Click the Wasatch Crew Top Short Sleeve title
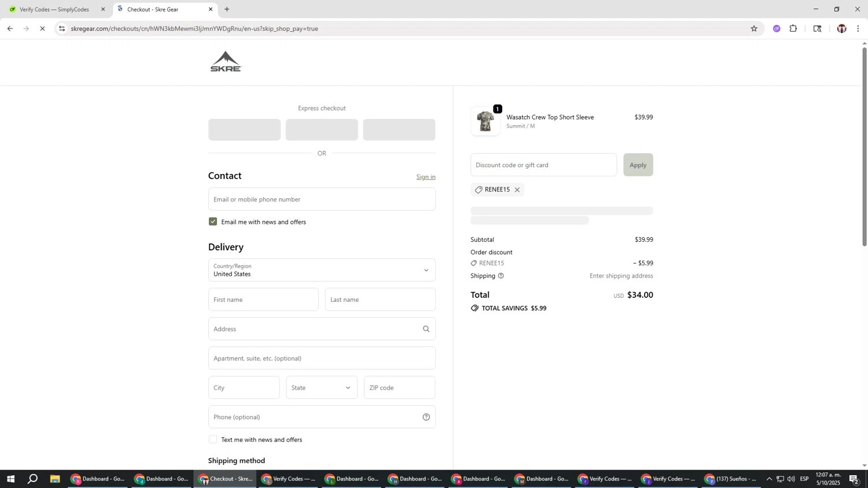Screen dimensions: 868x488 click(550, 117)
